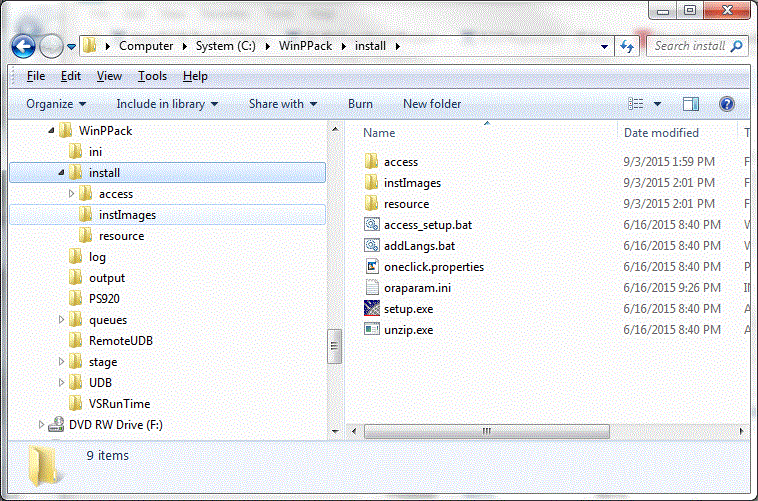This screenshot has height=501, width=758.
Task: Click the horizontal scroll left arrow
Action: [x=354, y=431]
